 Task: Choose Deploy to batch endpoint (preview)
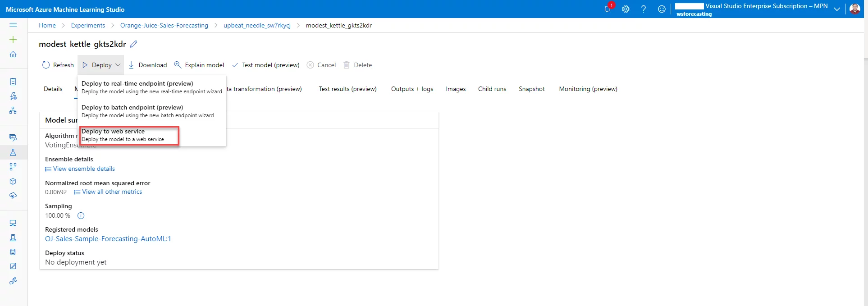pos(152,111)
